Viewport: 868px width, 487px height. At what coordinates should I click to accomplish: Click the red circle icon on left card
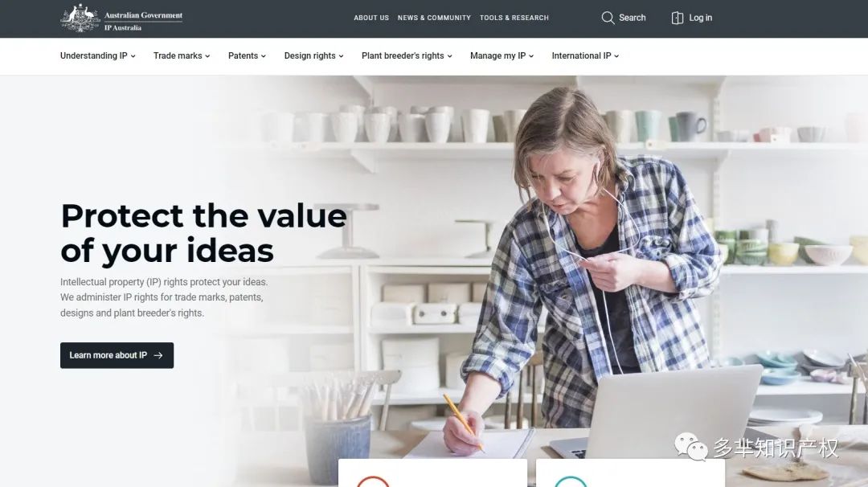373,481
